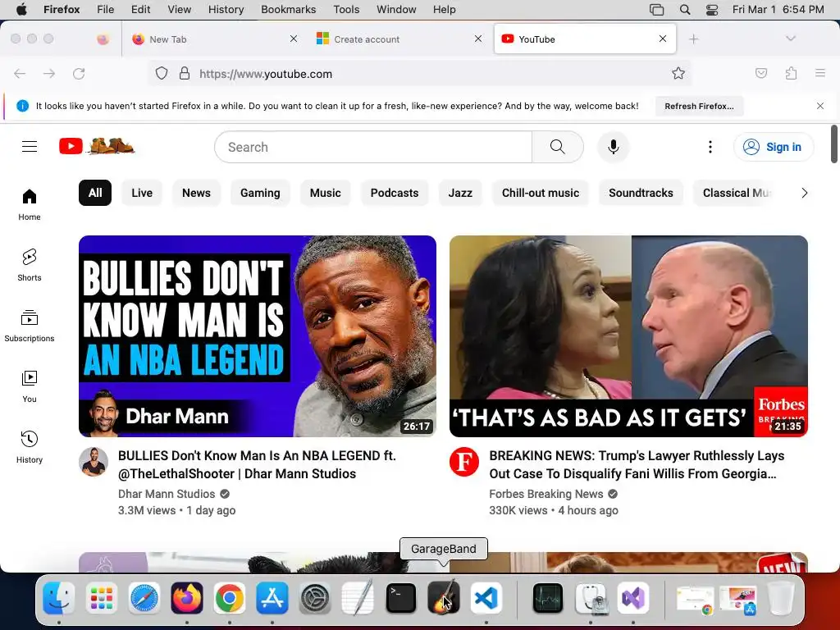Reload the page in Firefox
The height and width of the screenshot is (630, 840).
[79, 73]
